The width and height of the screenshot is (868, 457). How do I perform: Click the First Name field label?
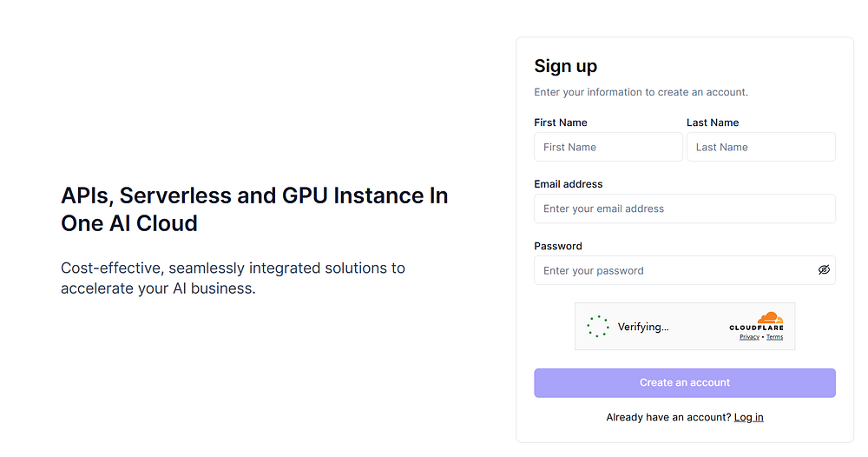click(x=560, y=123)
